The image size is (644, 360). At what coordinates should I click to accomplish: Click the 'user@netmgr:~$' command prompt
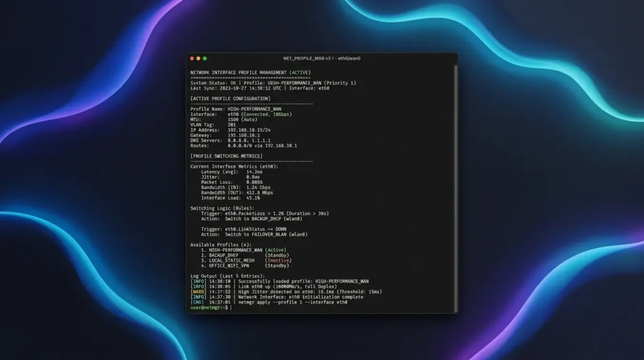(209, 307)
